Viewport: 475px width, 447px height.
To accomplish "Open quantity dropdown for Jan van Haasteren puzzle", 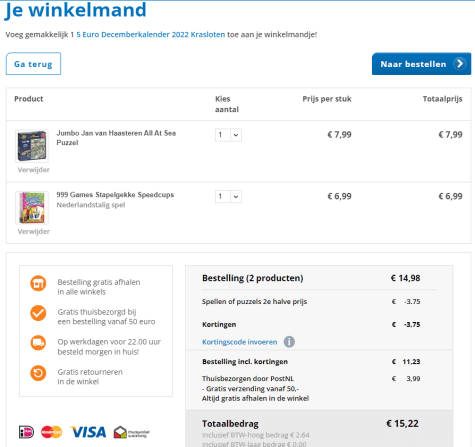I will 228,135.
